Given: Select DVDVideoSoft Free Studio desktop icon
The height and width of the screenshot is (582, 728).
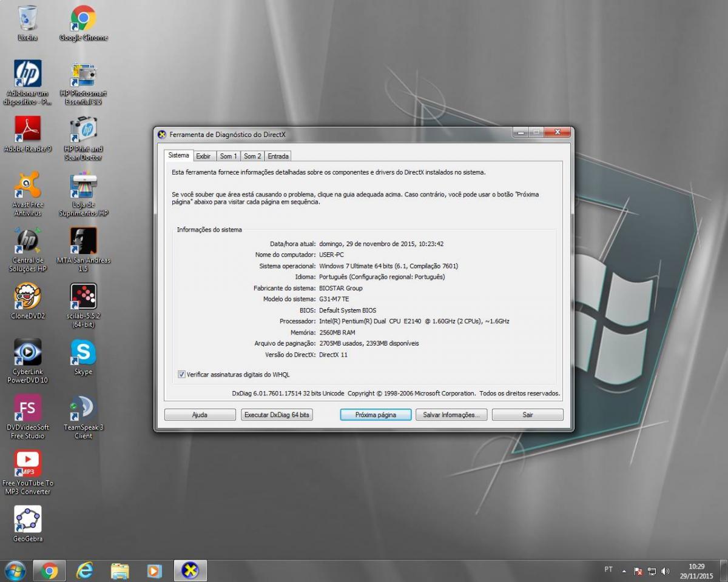Looking at the screenshot, I should 27,417.
